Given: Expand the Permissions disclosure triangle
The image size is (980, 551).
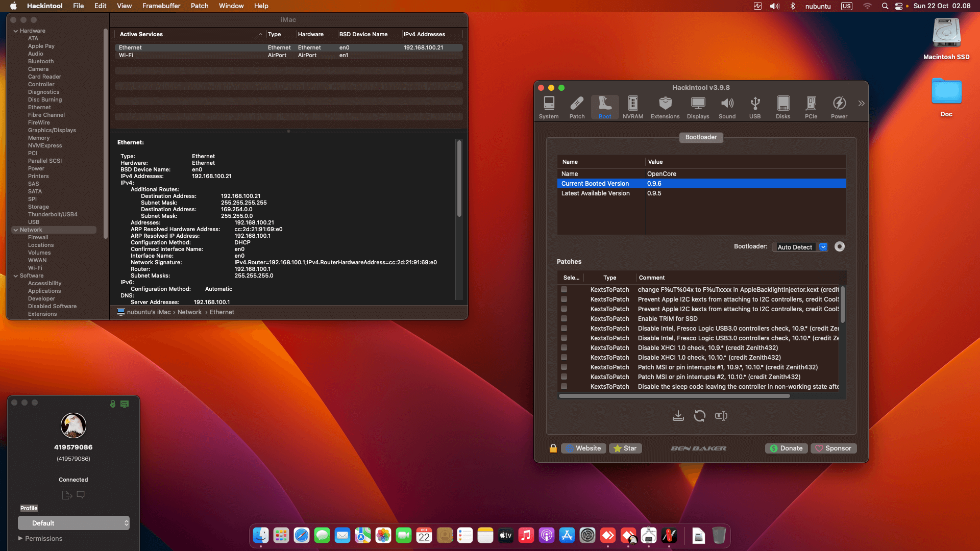Looking at the screenshot, I should click(x=20, y=538).
